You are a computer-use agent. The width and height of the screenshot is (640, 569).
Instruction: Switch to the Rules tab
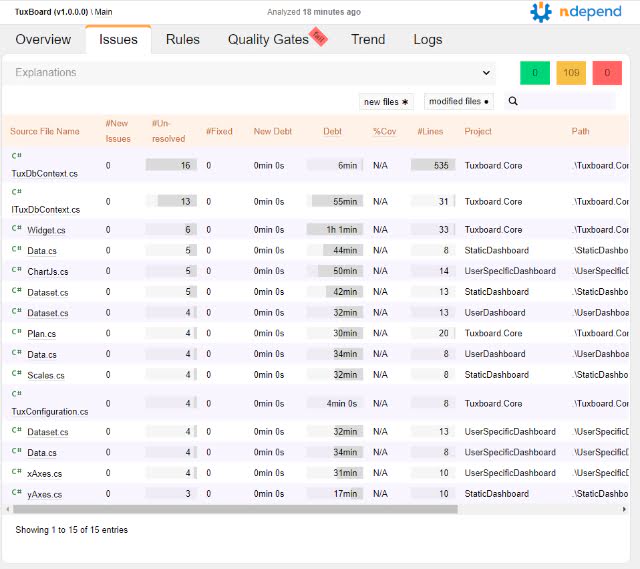pos(182,40)
